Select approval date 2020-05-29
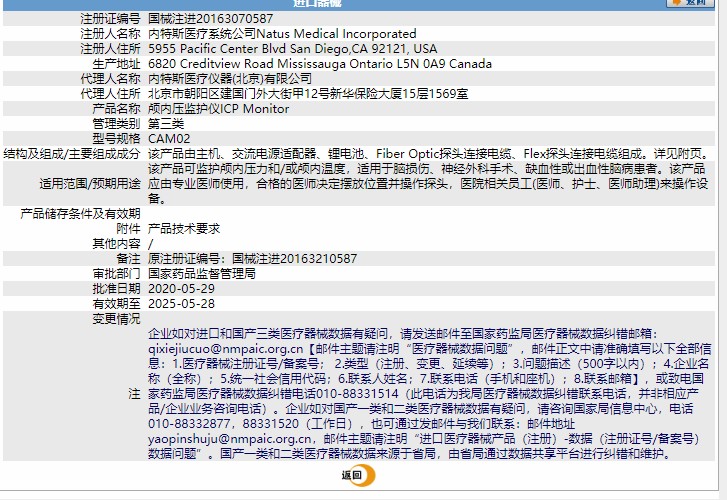The height and width of the screenshot is (500, 727). pos(181,288)
